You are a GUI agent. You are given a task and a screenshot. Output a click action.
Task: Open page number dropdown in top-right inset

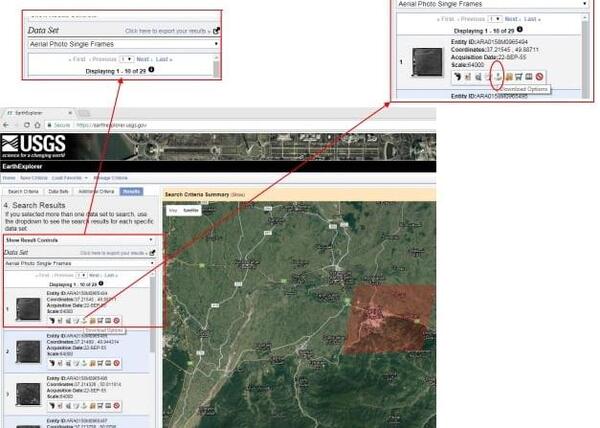point(495,19)
